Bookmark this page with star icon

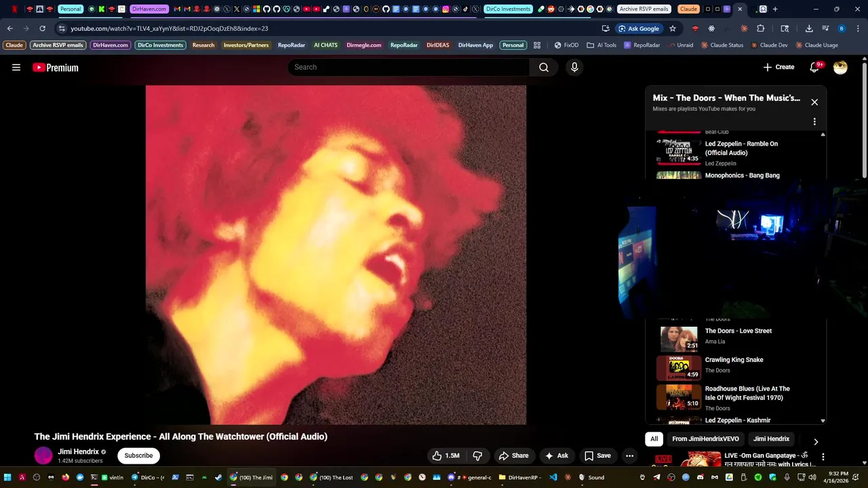tap(673, 28)
